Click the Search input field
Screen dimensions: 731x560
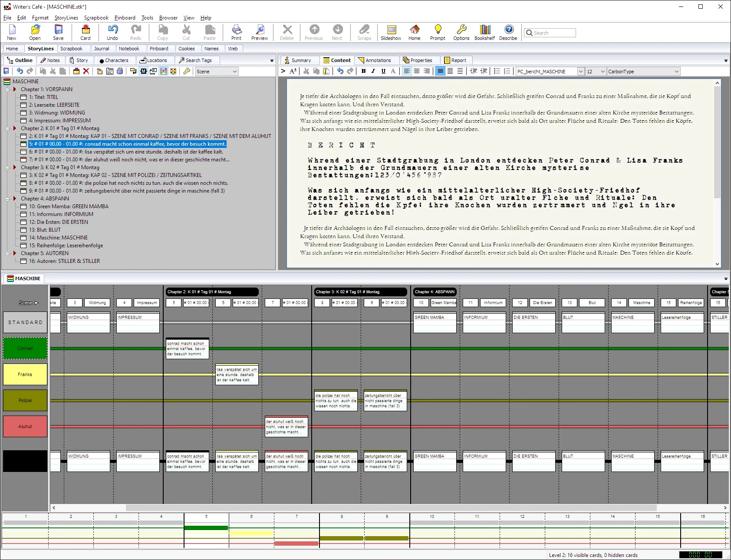click(550, 33)
